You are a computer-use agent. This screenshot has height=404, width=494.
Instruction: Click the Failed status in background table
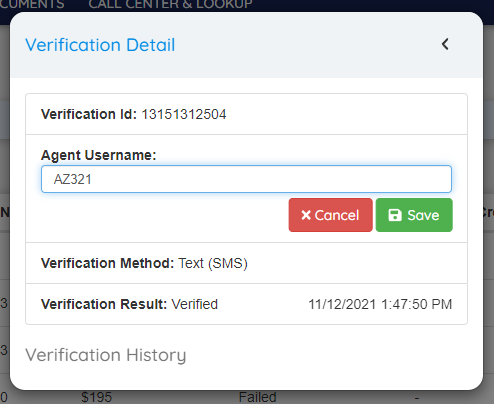pyautogui.click(x=257, y=397)
